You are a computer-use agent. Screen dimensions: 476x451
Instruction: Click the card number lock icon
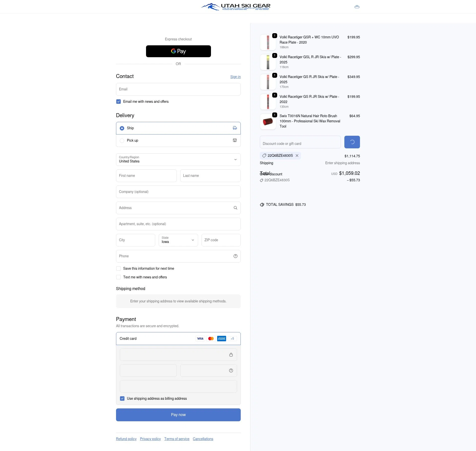tap(231, 355)
